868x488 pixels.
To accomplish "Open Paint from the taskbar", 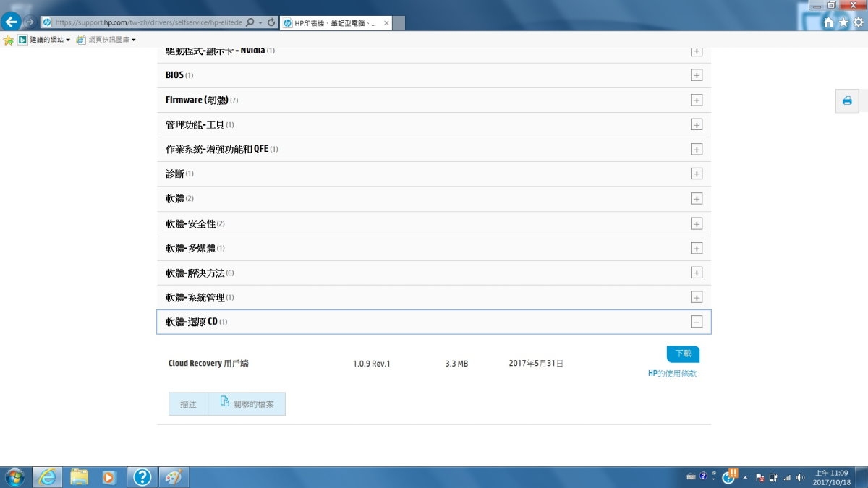I will [173, 477].
